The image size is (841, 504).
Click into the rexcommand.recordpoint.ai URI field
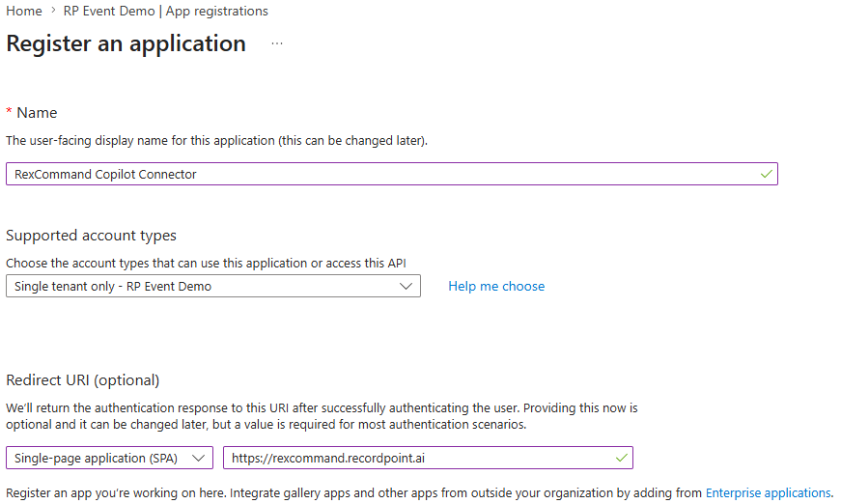[x=415, y=458]
